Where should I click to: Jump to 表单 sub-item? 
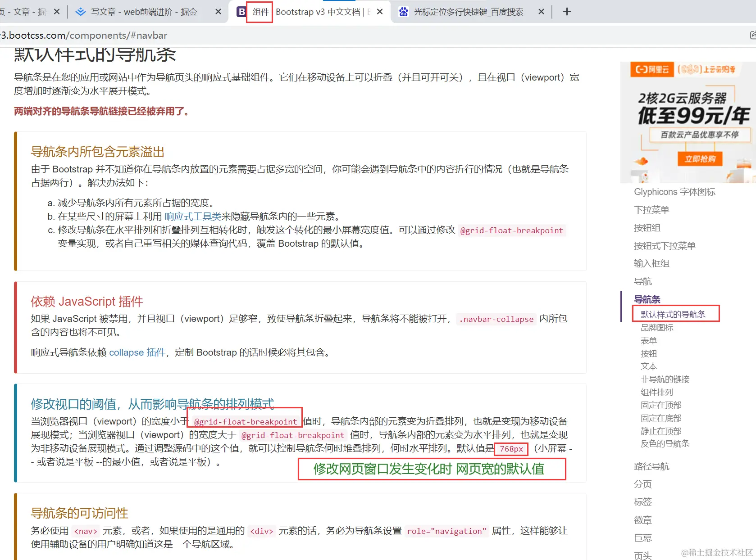[x=649, y=341]
